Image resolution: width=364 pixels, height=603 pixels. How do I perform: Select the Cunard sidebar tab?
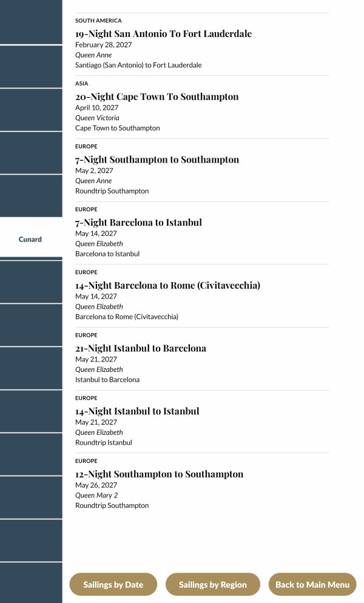coord(30,239)
